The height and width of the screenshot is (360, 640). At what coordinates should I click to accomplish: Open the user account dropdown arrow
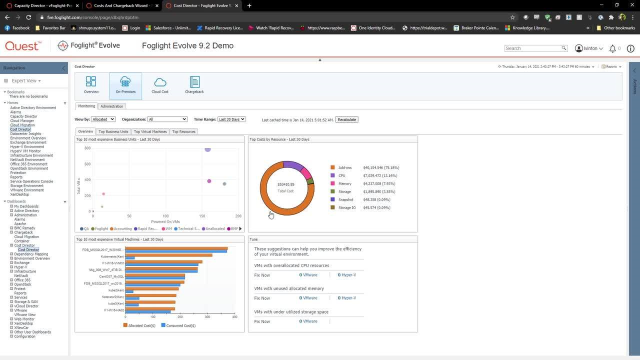[x=601, y=49]
